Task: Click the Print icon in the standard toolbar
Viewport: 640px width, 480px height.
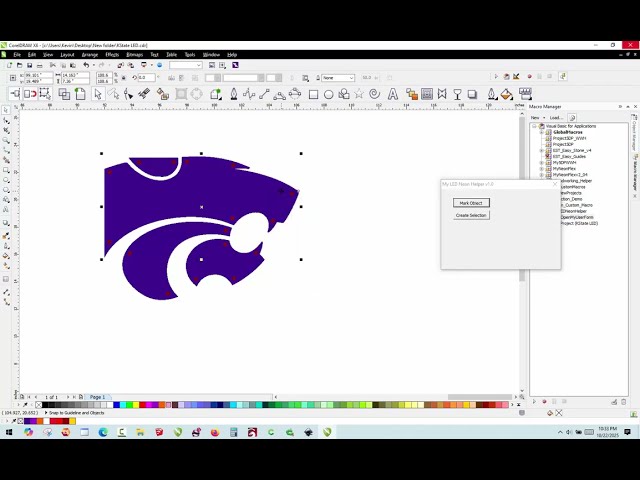Action: tap(40, 65)
